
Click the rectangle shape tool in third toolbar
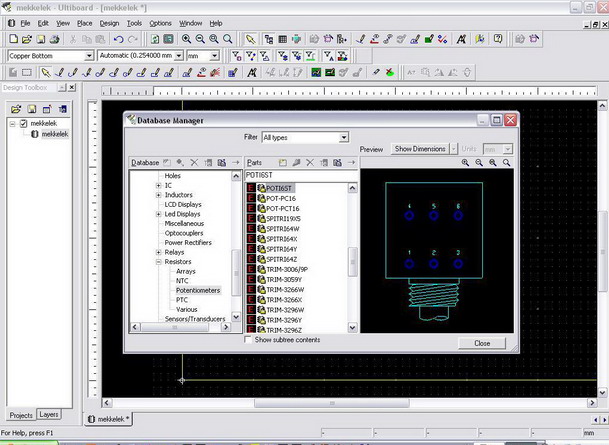(x=27, y=73)
